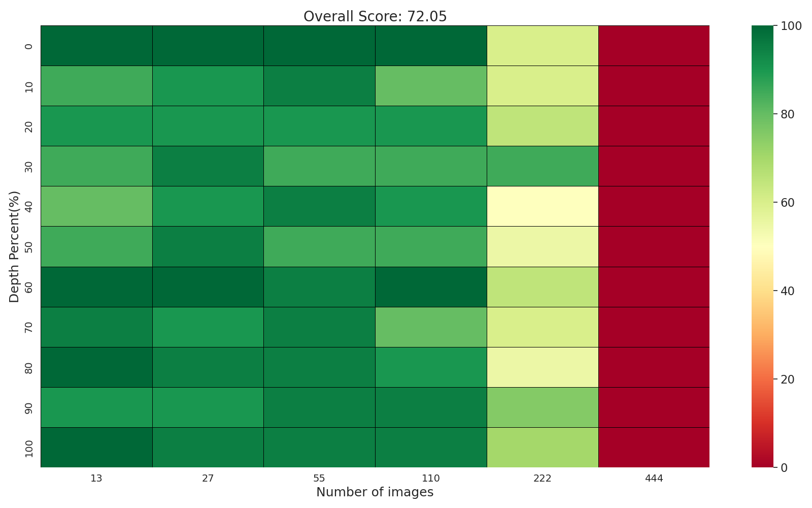Click the x-axis tick label "110"

[x=431, y=478]
